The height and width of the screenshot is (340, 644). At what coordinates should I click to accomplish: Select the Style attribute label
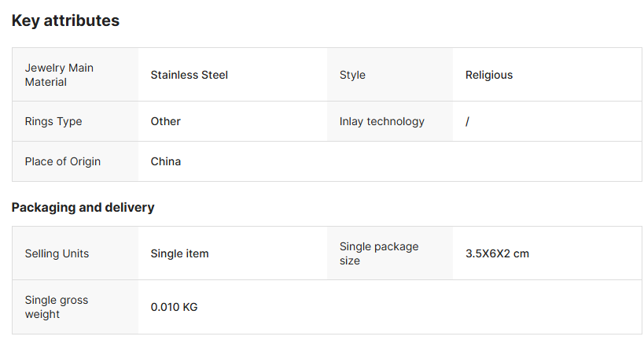tap(352, 75)
